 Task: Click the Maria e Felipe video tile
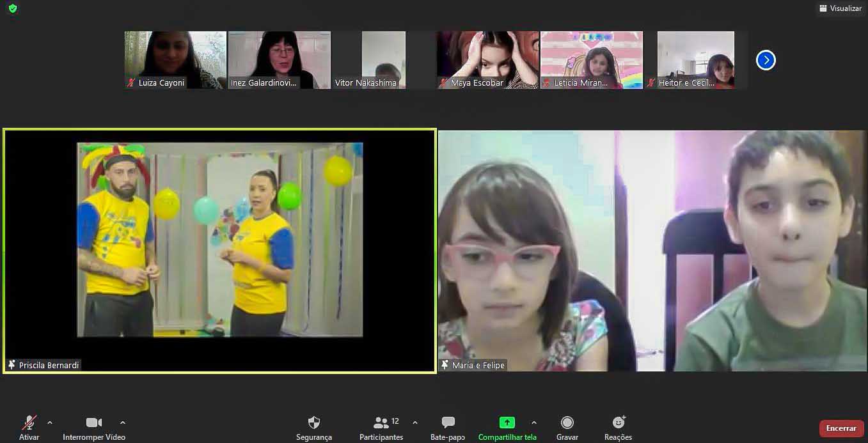click(x=652, y=251)
